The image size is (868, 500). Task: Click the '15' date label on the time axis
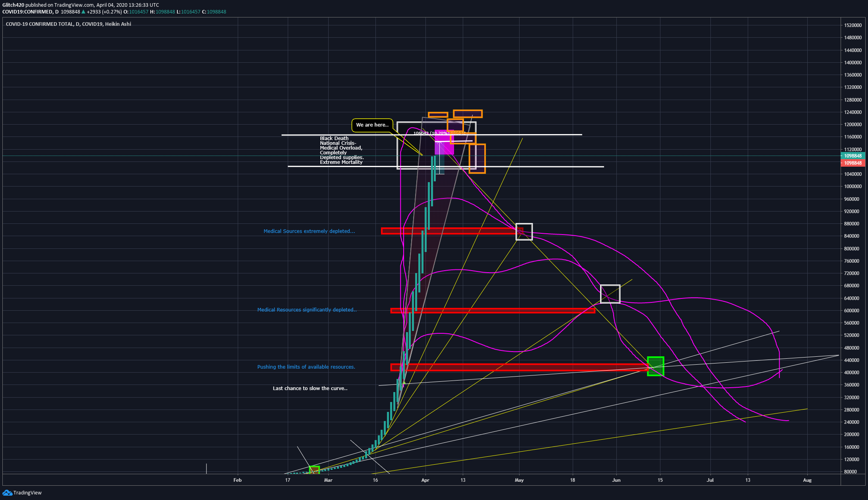pyautogui.click(x=660, y=480)
